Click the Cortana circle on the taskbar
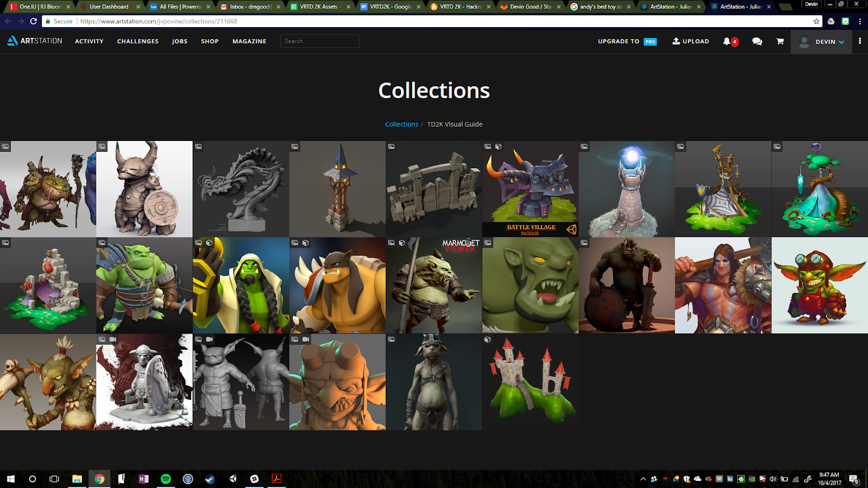 (33, 479)
